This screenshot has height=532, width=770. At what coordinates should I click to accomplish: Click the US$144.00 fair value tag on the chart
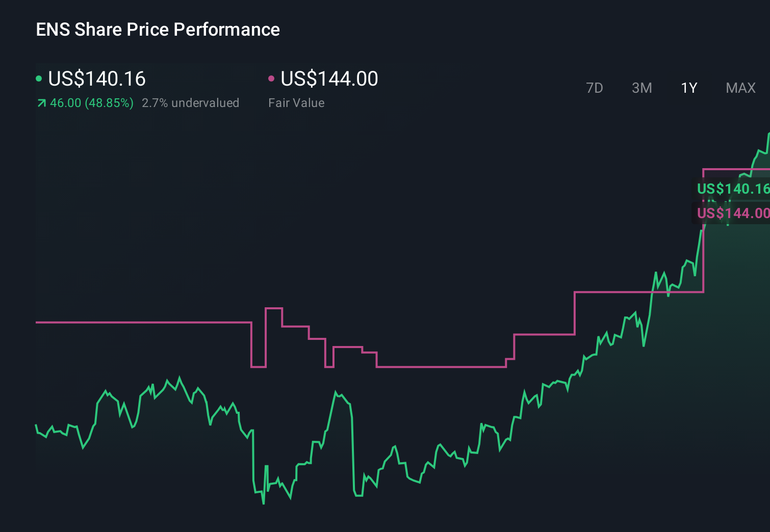point(732,214)
